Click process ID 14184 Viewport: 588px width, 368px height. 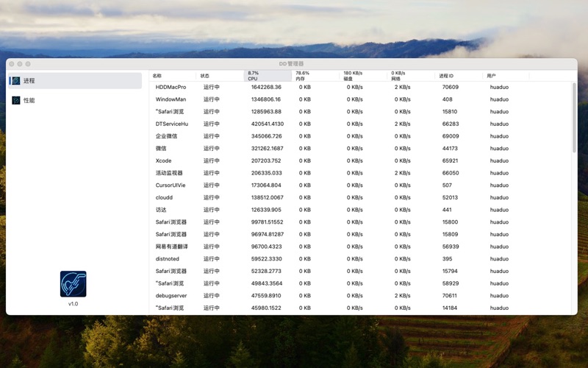click(450, 308)
